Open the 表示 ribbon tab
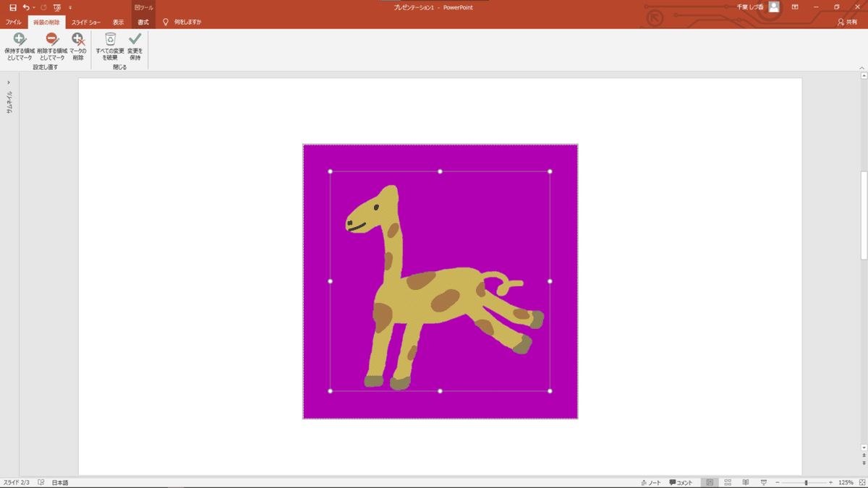868x488 pixels. 118,22
